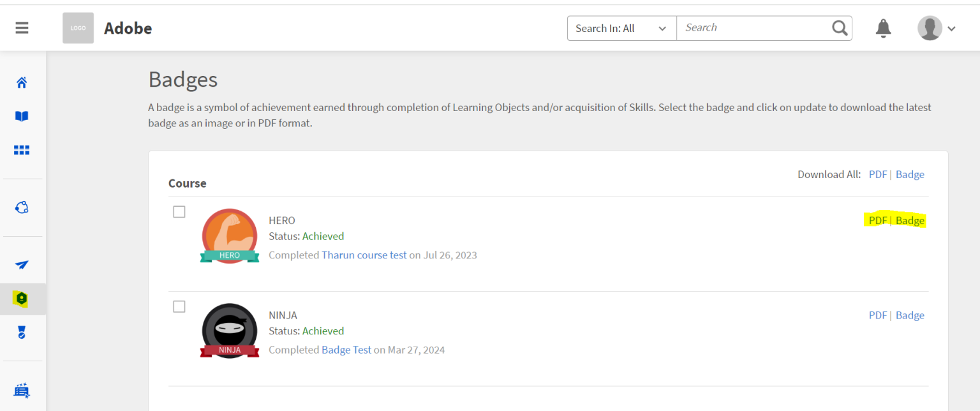
Task: View Skills via the medal icon
Action: [x=22, y=331]
